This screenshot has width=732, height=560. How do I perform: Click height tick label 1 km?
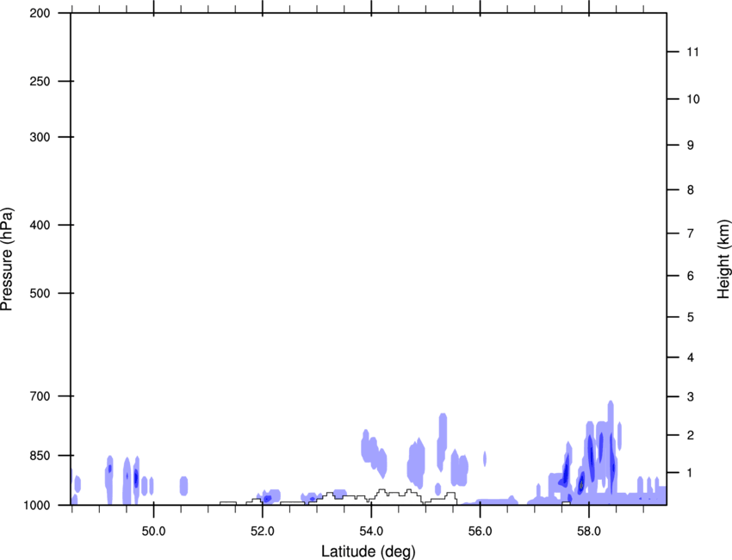pyautogui.click(x=691, y=473)
